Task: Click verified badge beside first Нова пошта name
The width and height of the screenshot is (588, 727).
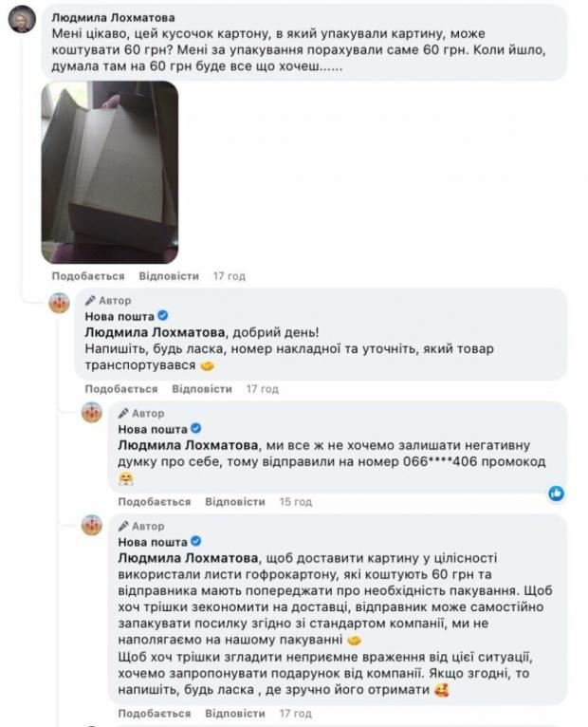Action: pyautogui.click(x=162, y=316)
